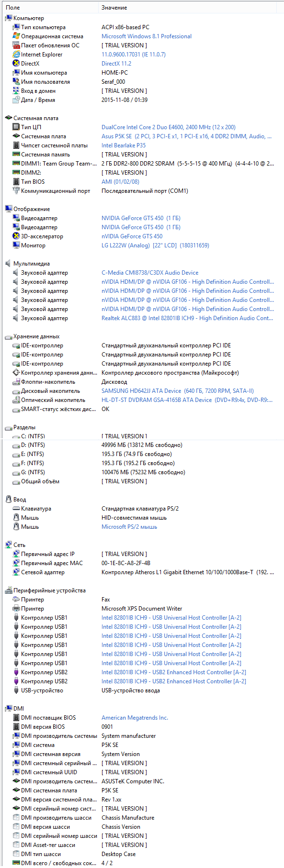
Task: Click the DMI тип шасси icon
Action: tap(16, 854)
